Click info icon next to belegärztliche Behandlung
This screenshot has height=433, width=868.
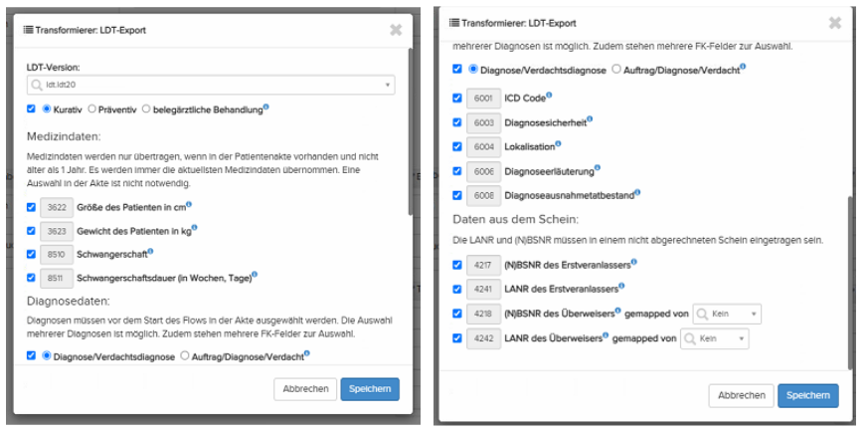click(266, 107)
